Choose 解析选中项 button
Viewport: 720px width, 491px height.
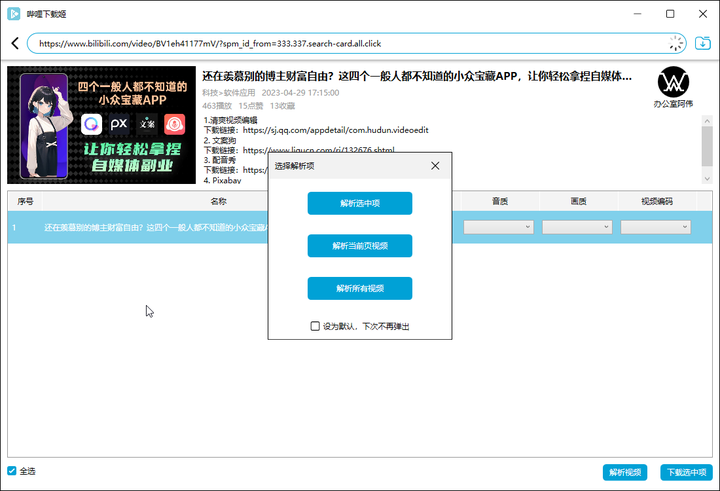point(360,203)
